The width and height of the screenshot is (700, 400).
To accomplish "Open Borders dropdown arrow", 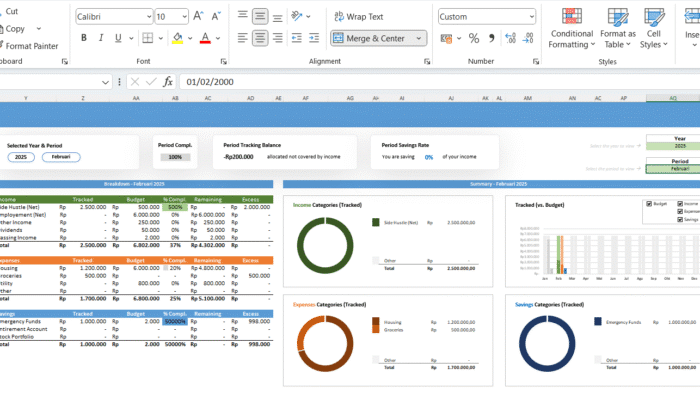I will tap(160, 38).
